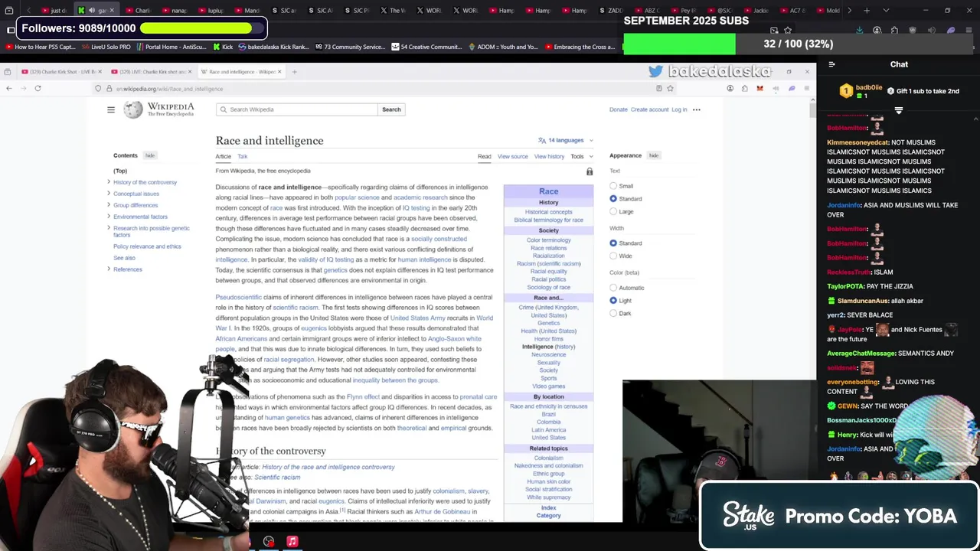Click the audio-playing tab speaker icon
This screenshot has height=551, width=980.
92,11
